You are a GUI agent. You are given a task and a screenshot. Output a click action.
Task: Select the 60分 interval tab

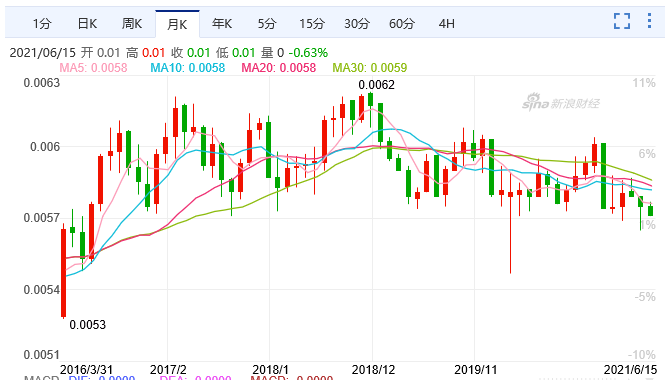pyautogui.click(x=401, y=24)
